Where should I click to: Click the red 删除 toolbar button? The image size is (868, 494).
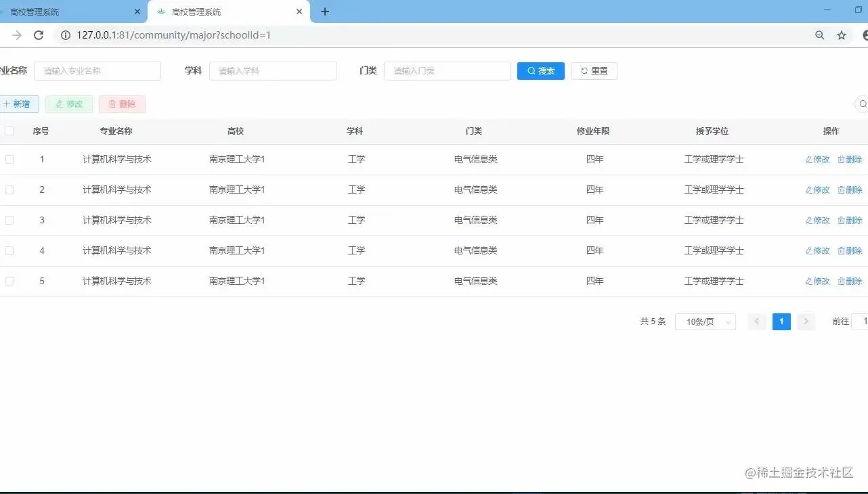pyautogui.click(x=123, y=104)
